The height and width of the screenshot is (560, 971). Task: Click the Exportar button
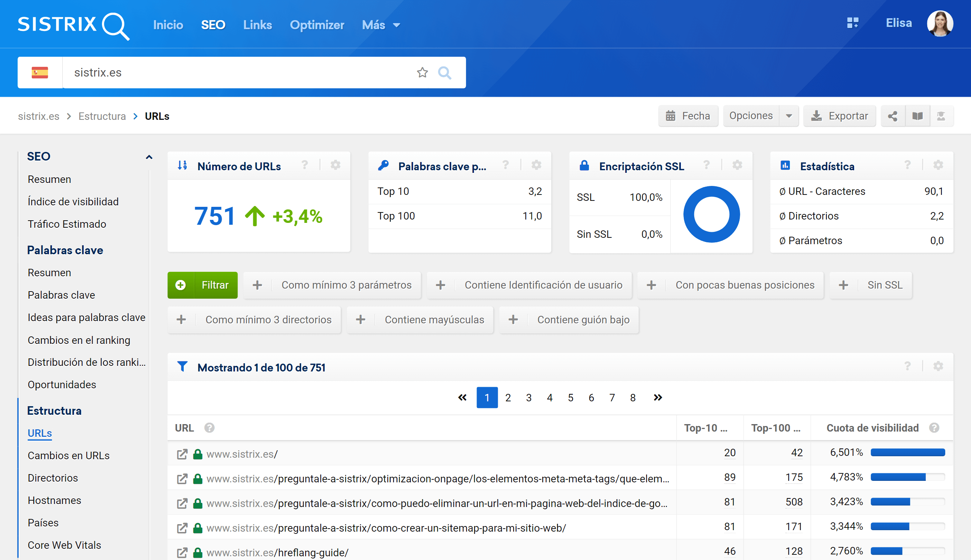coord(840,116)
